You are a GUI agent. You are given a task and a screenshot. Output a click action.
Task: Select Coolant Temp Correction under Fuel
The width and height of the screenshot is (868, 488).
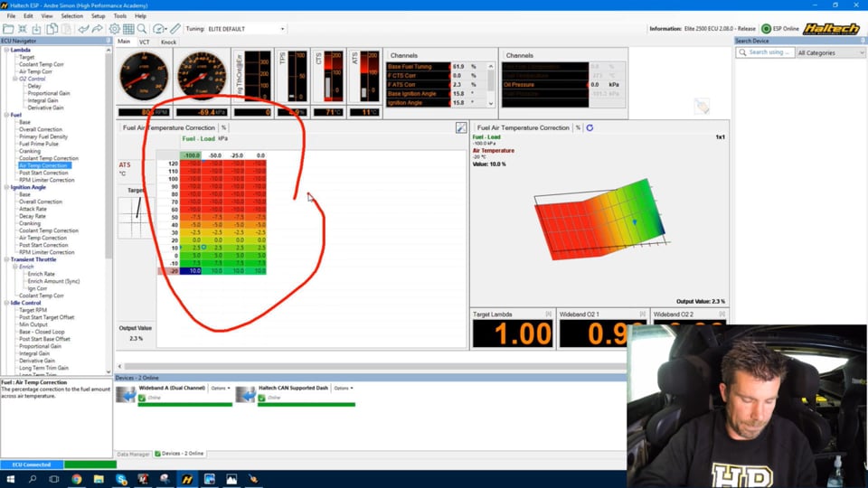click(x=49, y=158)
